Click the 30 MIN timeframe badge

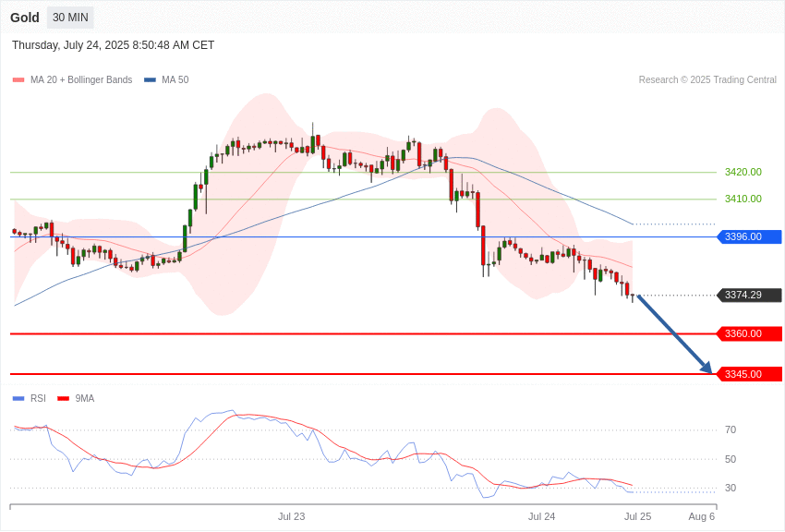pos(70,18)
